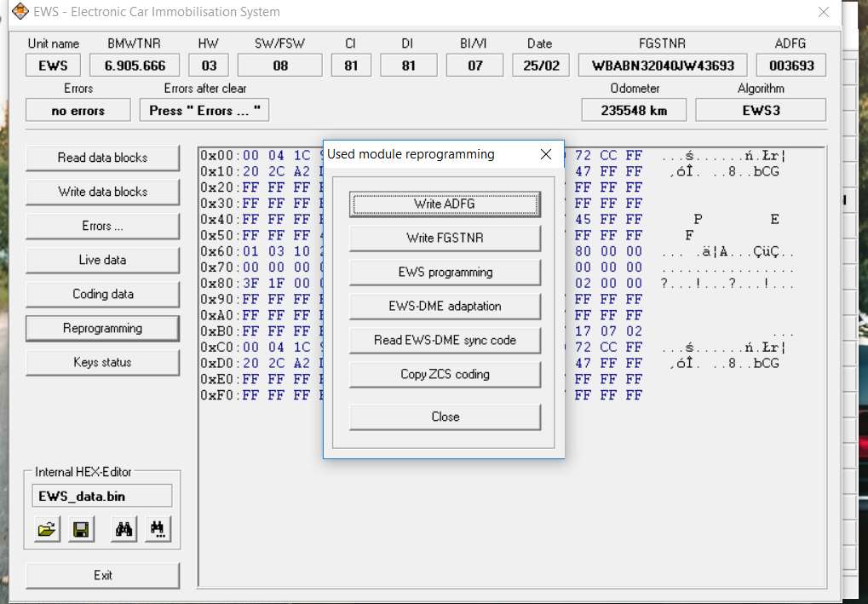Click the EWS app icon in title bar
The height and width of the screenshot is (604, 868).
pyautogui.click(x=19, y=12)
